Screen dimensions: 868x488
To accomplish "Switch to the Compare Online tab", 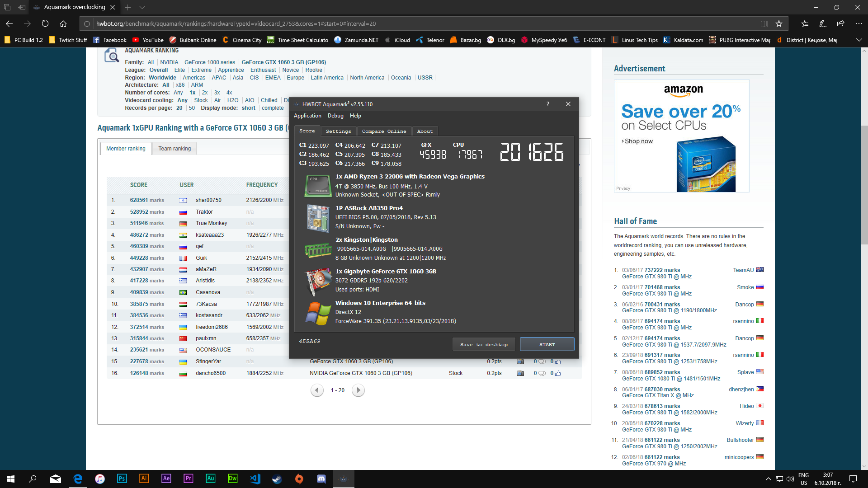I will (384, 131).
